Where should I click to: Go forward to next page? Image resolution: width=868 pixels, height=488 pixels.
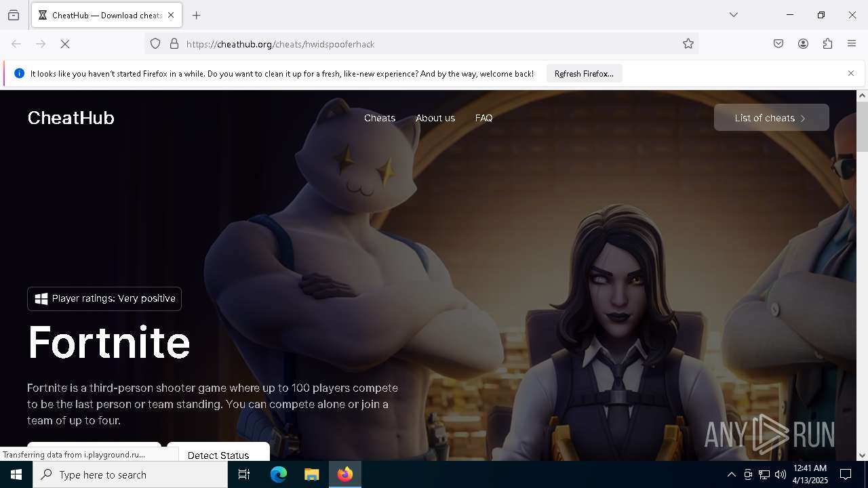click(41, 44)
